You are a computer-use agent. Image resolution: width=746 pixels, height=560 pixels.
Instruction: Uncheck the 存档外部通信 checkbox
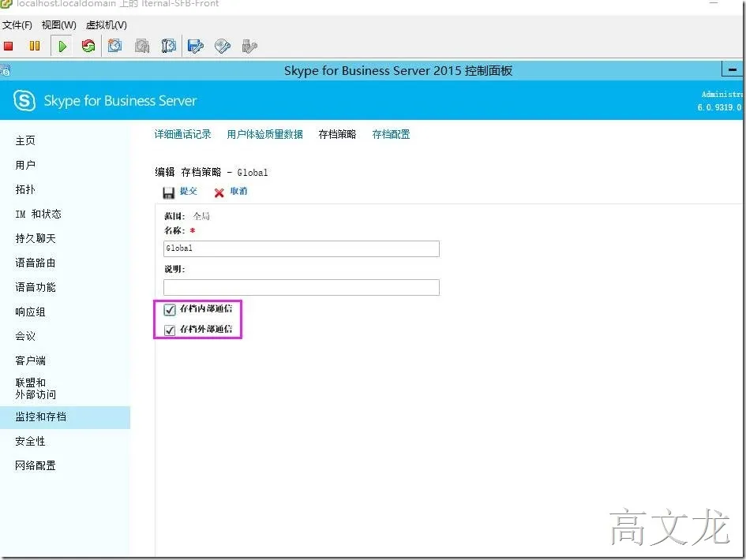170,330
